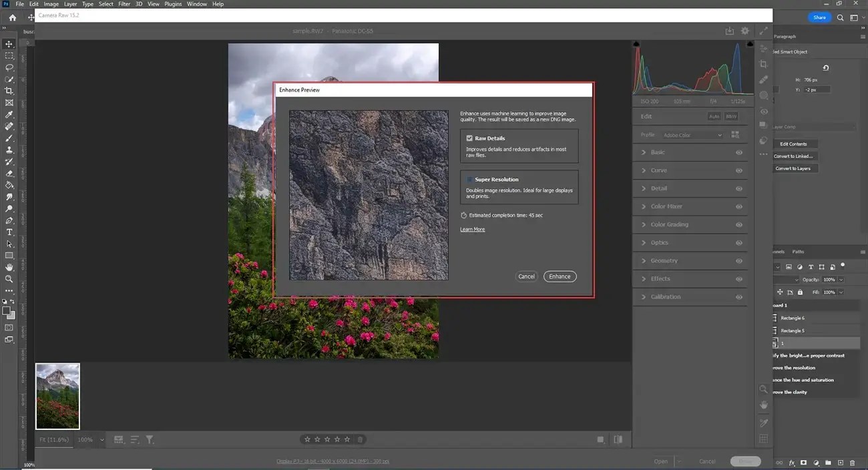Expand the Color Grading section
The image size is (868, 470).
(668, 224)
